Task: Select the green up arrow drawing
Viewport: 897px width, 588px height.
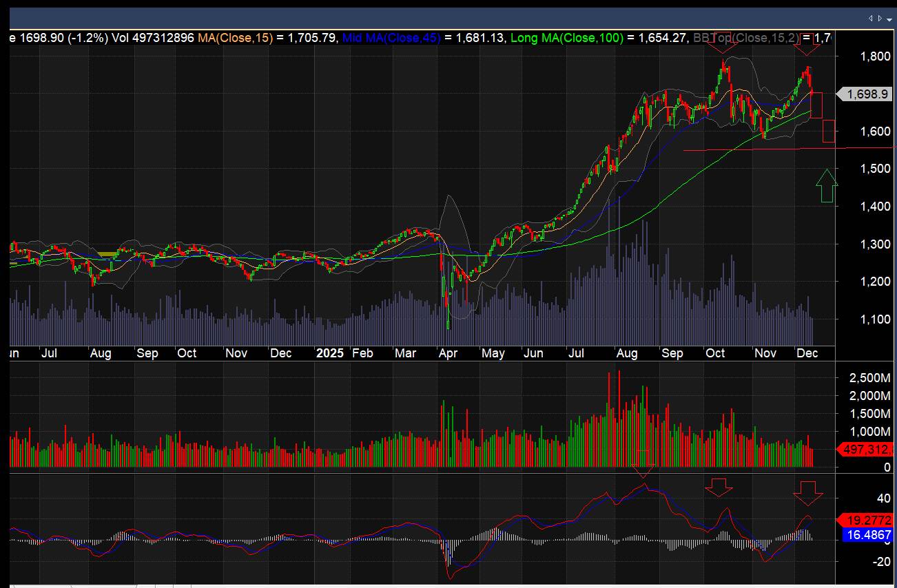Action: point(827,186)
